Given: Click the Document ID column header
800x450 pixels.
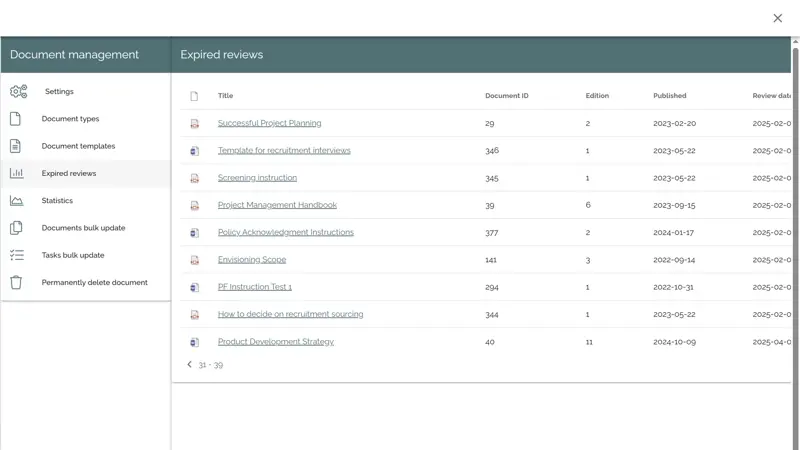Looking at the screenshot, I should point(507,95).
